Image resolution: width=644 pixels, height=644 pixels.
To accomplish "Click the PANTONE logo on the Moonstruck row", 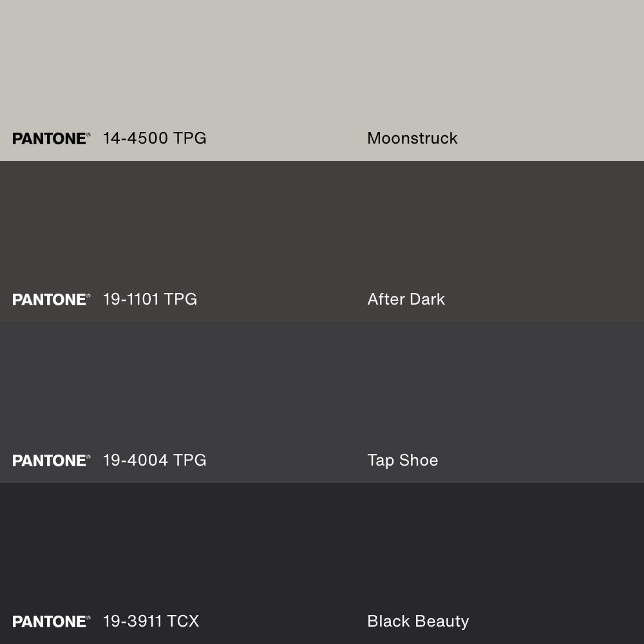I will coord(49,138).
